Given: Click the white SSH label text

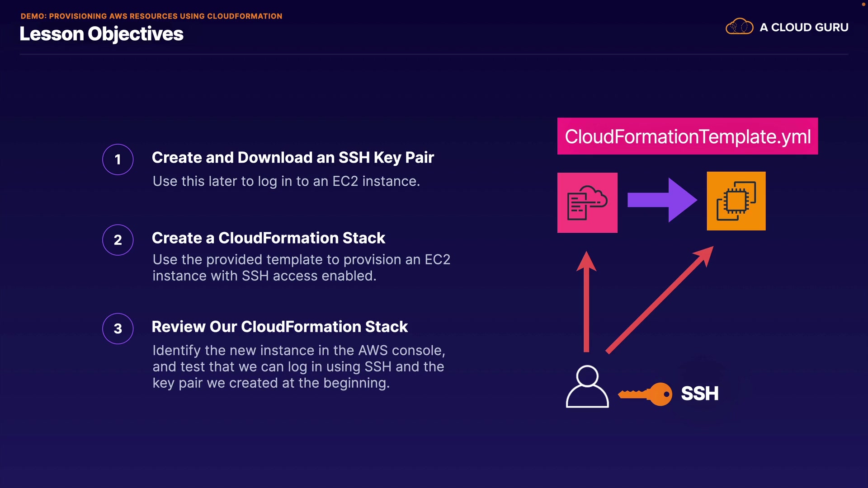Looking at the screenshot, I should coord(699,394).
